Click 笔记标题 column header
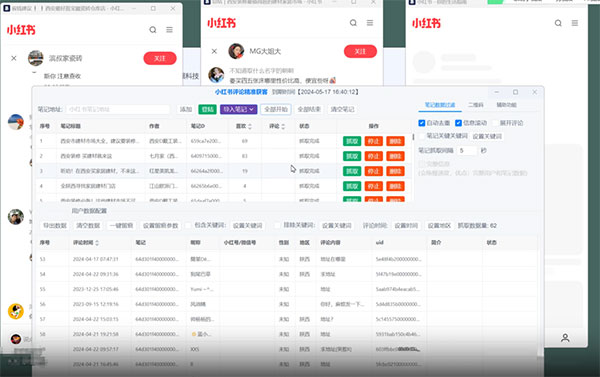The height and width of the screenshot is (377, 600). 70,126
